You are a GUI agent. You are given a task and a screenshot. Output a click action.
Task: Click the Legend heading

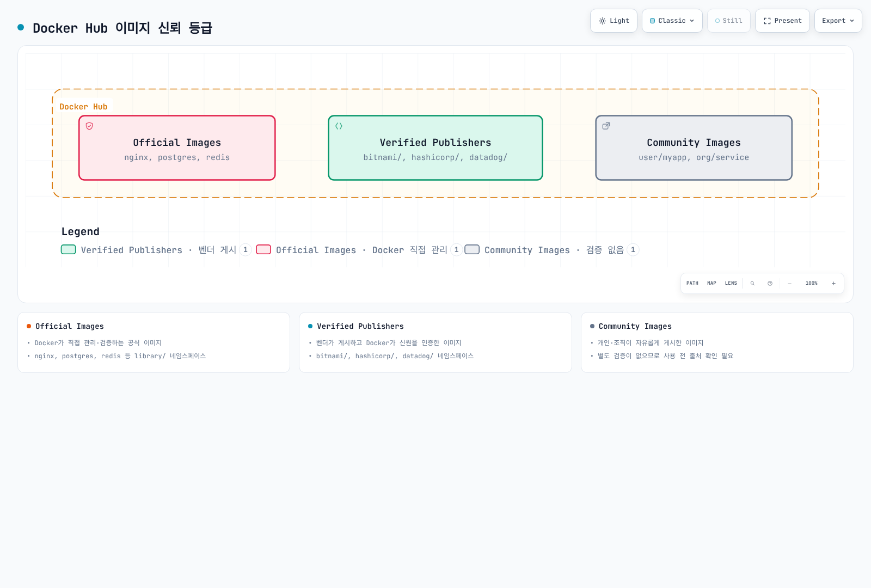[x=81, y=231]
